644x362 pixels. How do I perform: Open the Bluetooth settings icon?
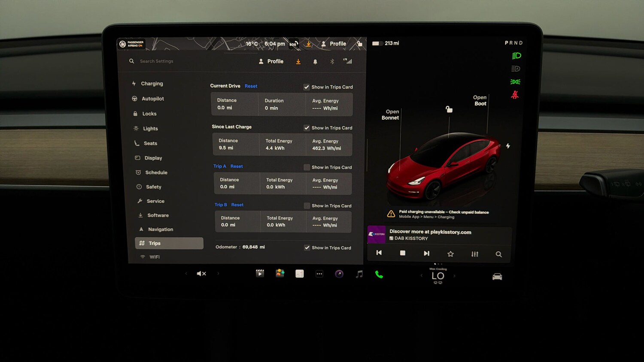click(331, 61)
